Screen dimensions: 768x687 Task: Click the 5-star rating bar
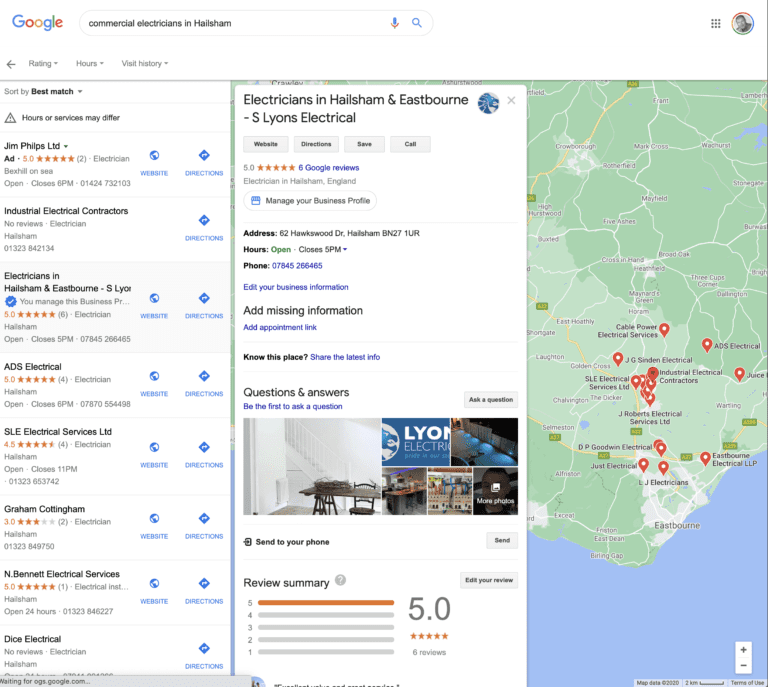326,602
